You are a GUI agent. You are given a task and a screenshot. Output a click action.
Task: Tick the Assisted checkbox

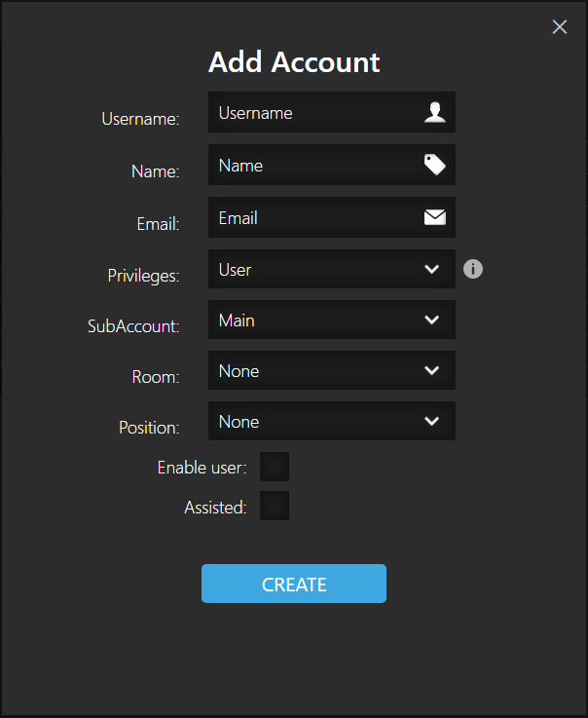(x=275, y=506)
